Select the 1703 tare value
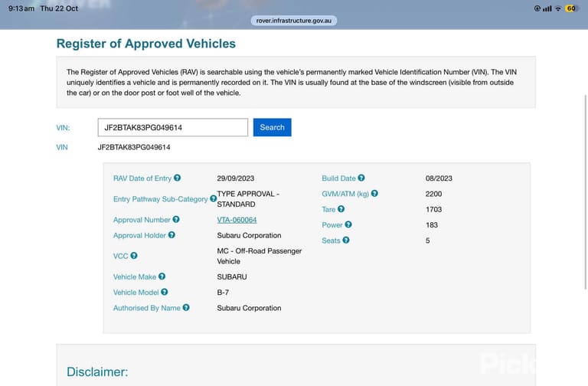The width and height of the screenshot is (588, 386). click(x=433, y=210)
